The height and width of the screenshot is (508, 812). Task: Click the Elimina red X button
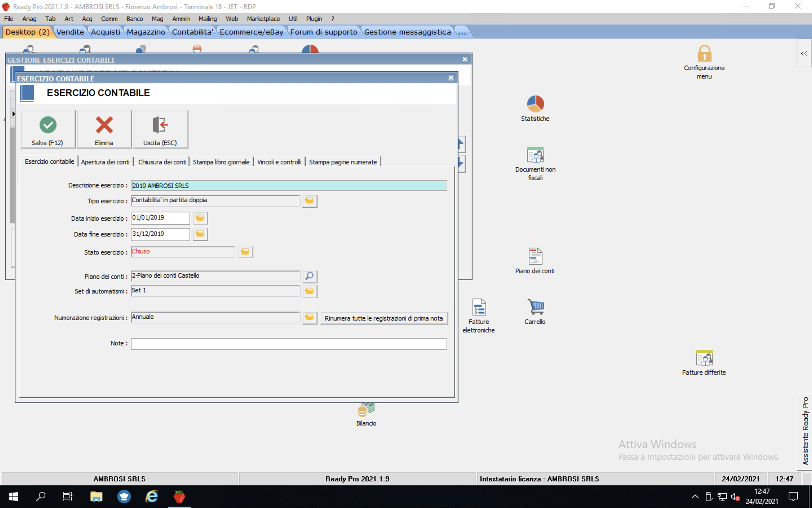click(104, 129)
